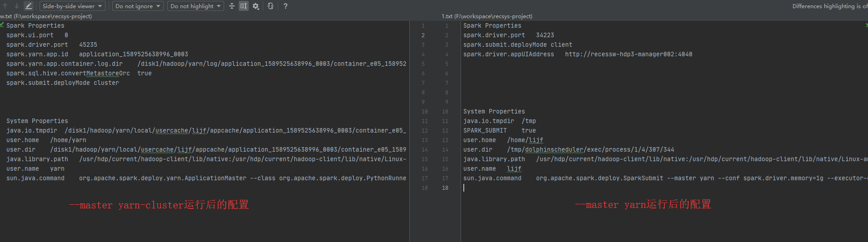
Task: Click 'user.name yarn' line in left pane
Action: click(x=35, y=168)
